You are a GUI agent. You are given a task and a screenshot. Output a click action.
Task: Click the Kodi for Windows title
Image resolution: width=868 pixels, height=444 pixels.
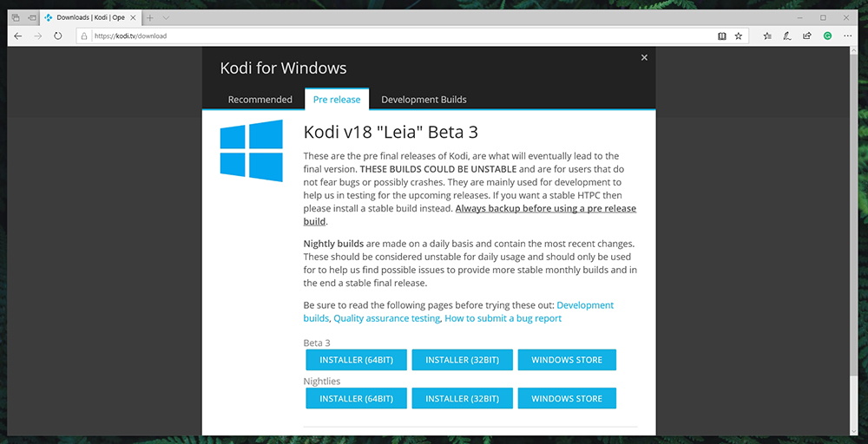pyautogui.click(x=284, y=68)
